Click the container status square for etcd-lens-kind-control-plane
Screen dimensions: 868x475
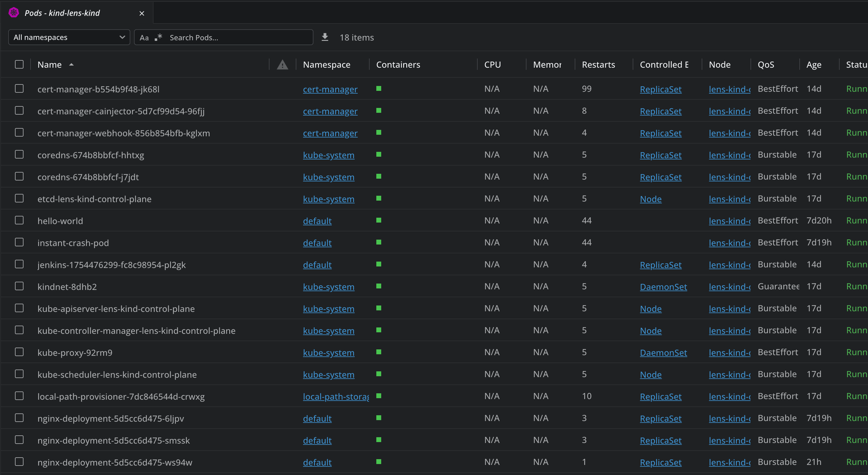coord(379,198)
